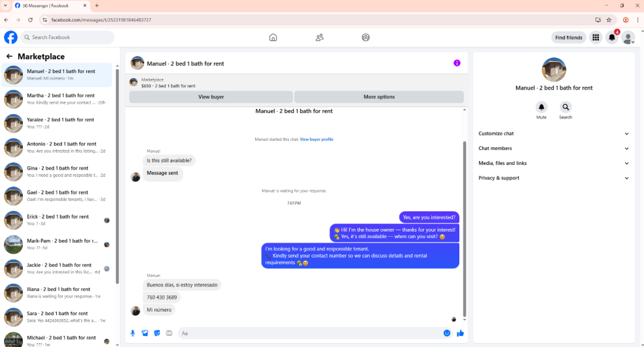Open the tab search dropdown arrow

(5, 5)
